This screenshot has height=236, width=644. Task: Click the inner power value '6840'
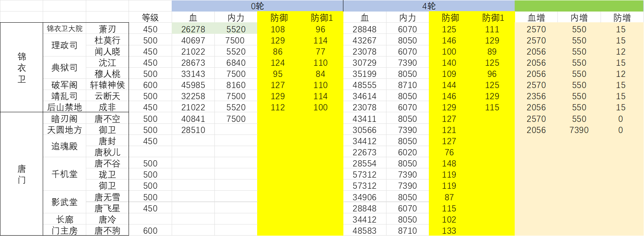pos(236,63)
